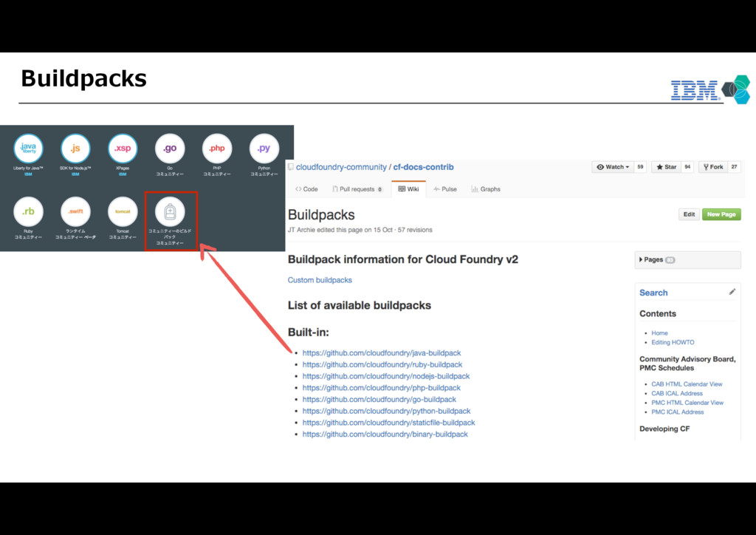The image size is (756, 535).
Task: Click the 57 revisions text
Action: 415,230
